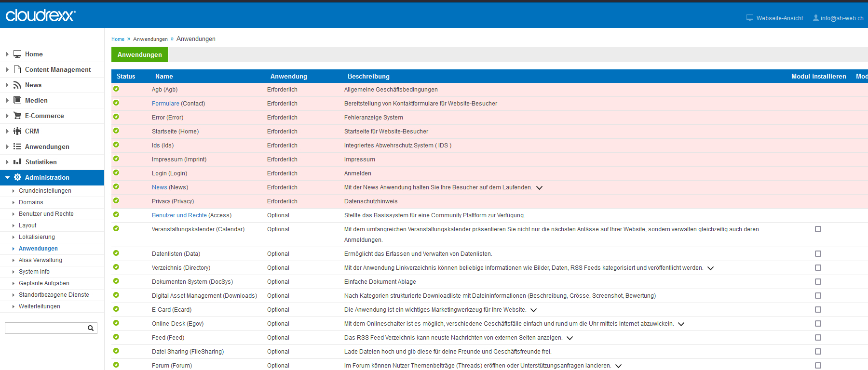This screenshot has height=370, width=868.
Task: Click the green status icon for Datenlisten
Action: [116, 253]
